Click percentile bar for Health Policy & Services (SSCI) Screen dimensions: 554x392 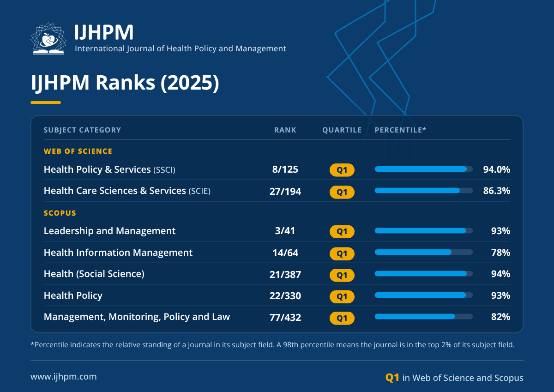click(424, 169)
